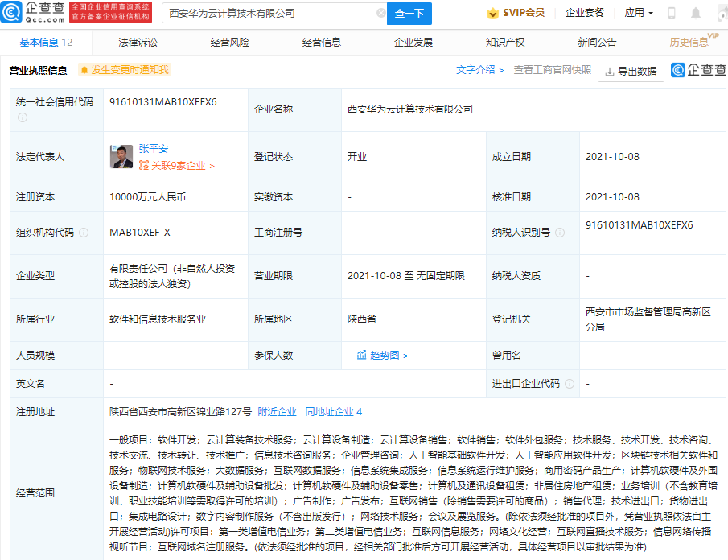Switch to the 法律诉讼 tab
The image size is (728, 560).
click(138, 43)
